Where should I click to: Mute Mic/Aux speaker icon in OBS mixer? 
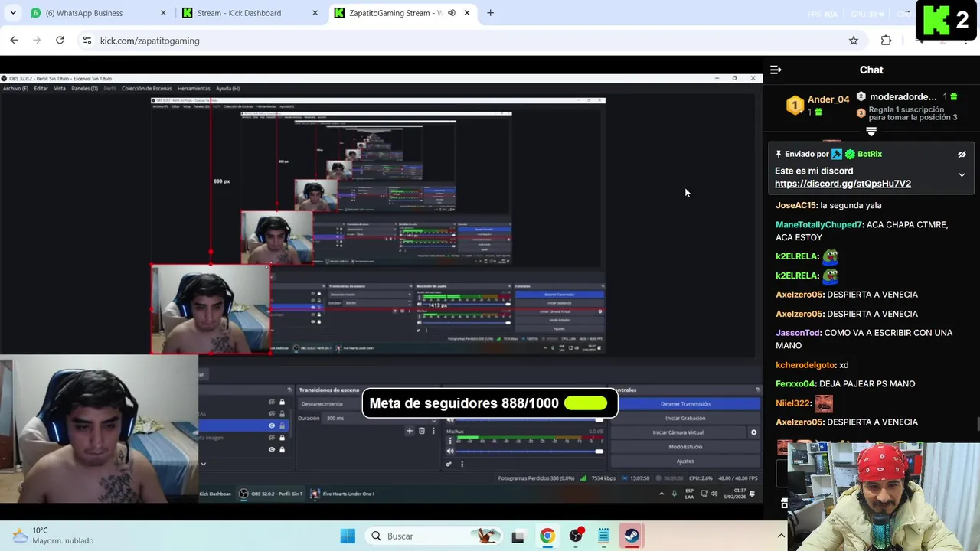pyautogui.click(x=449, y=451)
